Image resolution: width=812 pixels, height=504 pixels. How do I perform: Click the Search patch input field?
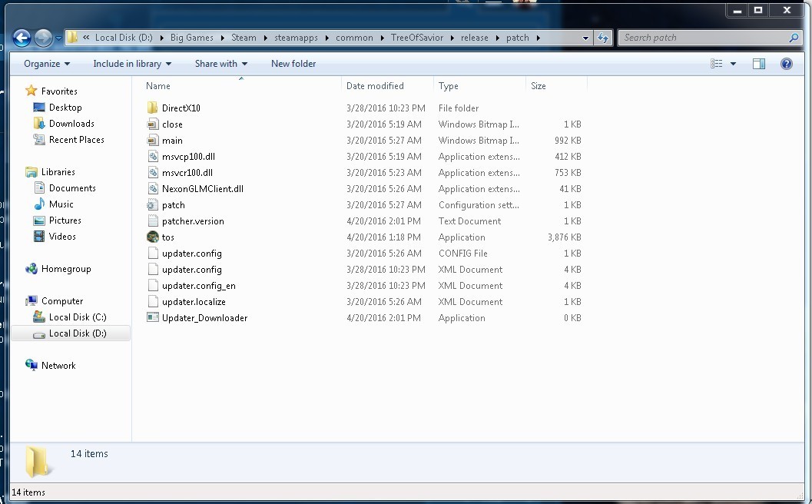pyautogui.click(x=703, y=38)
